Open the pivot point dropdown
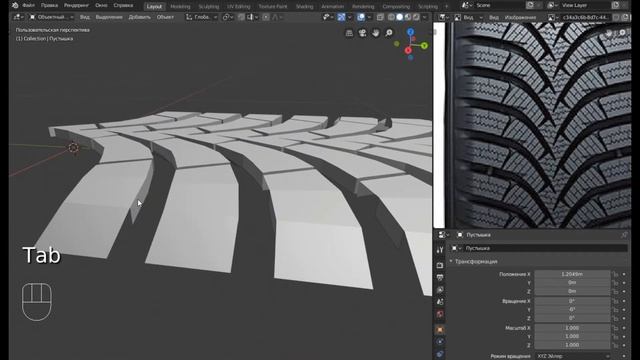640x360 pixels. pyautogui.click(x=228, y=17)
